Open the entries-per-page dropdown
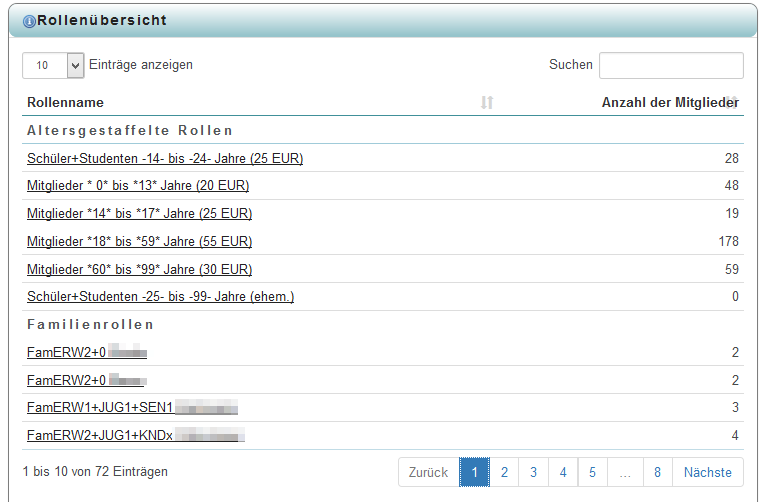Image resolution: width=760 pixels, height=502 pixels. (x=53, y=65)
